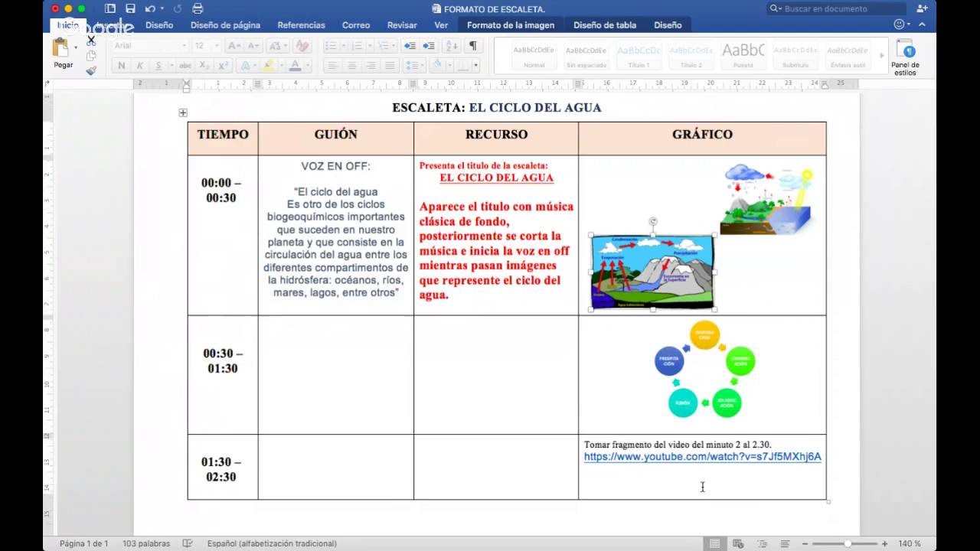Open the YouTube video hyperlink

point(702,457)
